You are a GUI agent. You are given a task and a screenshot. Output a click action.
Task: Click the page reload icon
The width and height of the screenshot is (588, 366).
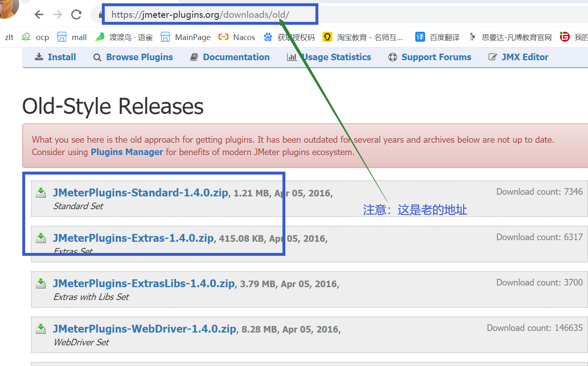[x=77, y=14]
